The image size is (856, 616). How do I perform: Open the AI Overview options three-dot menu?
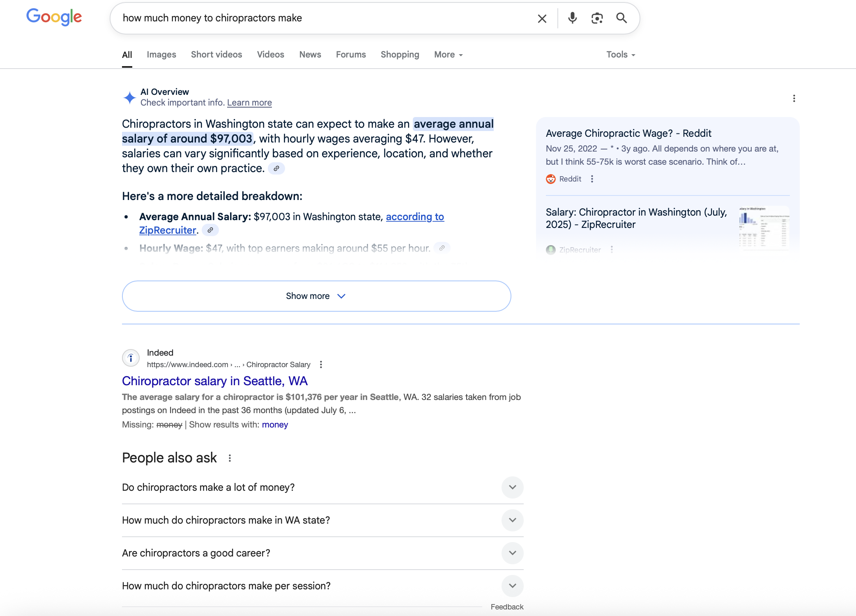[794, 99]
